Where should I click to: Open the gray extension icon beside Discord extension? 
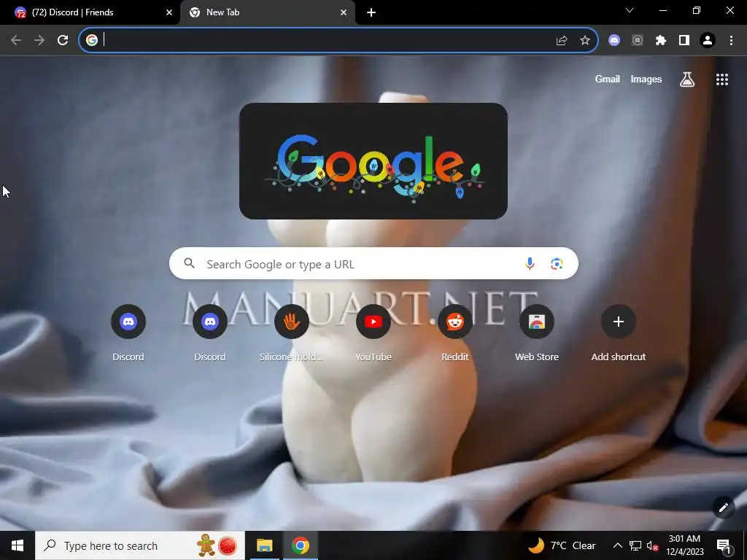coord(638,41)
